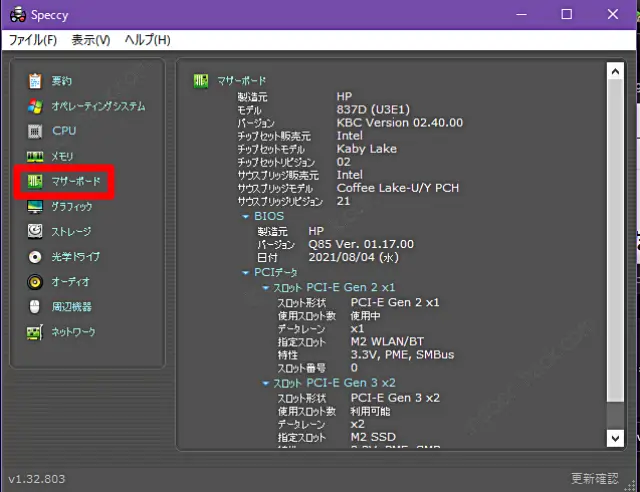The width and height of the screenshot is (640, 492).
Task: Open the CPU section label
Action: click(x=64, y=131)
